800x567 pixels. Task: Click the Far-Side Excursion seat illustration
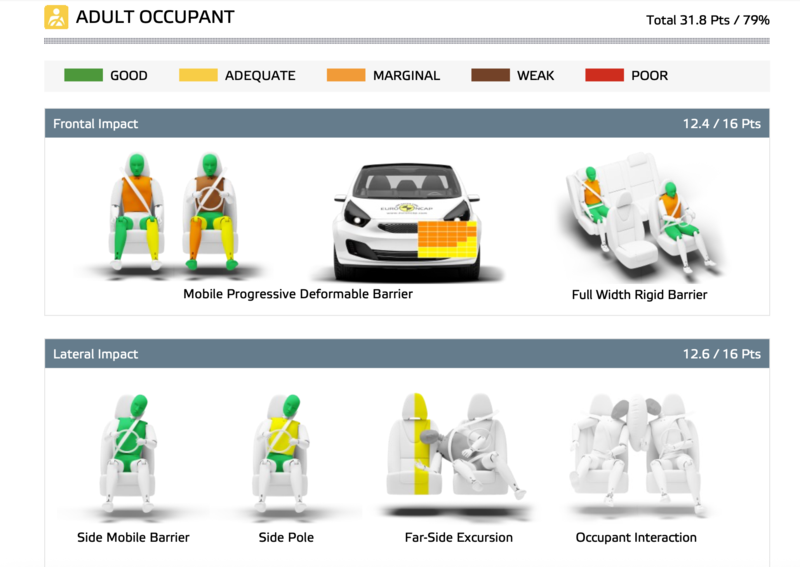457,446
